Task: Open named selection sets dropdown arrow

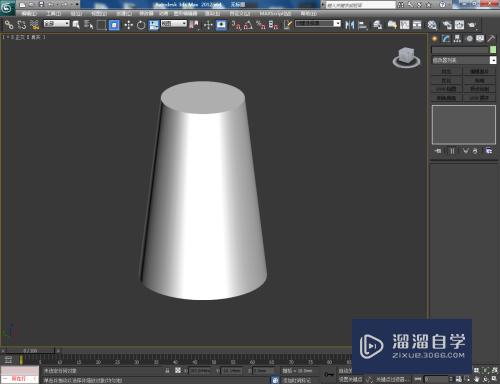Action: tap(337, 24)
